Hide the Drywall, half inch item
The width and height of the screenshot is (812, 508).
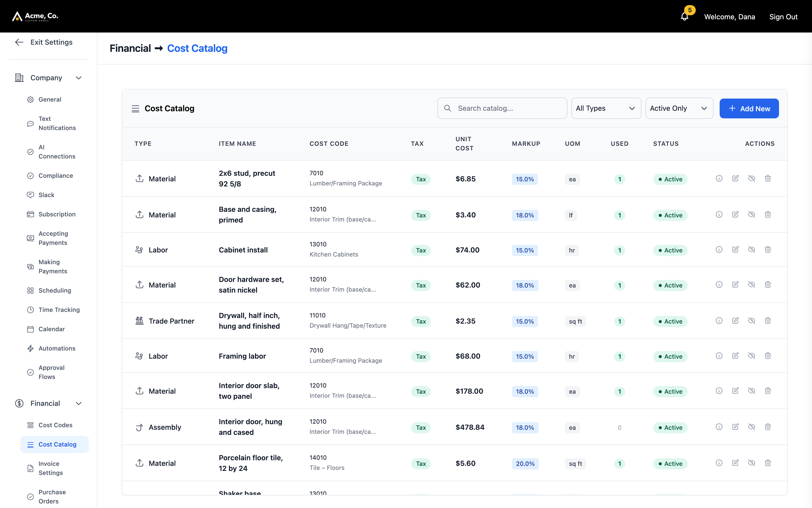[752, 321]
